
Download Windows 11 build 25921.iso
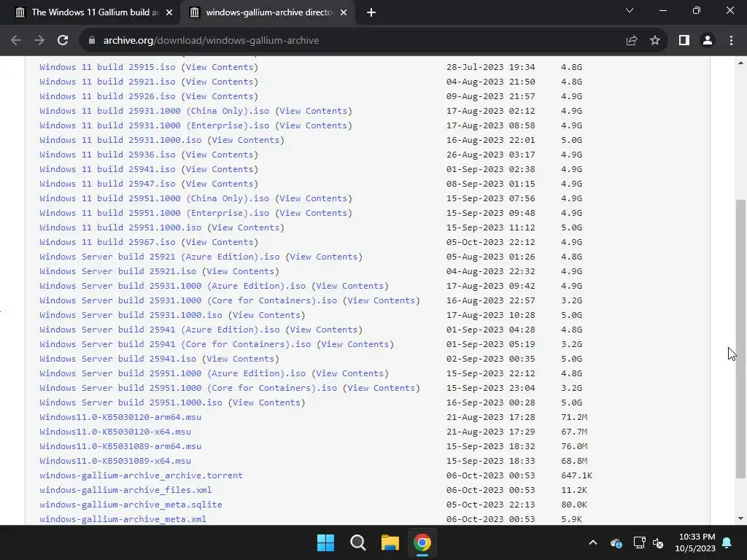click(107, 82)
